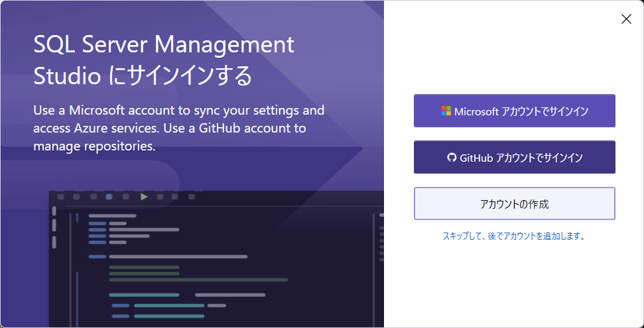Click the "manage repositories." text line

click(94, 146)
